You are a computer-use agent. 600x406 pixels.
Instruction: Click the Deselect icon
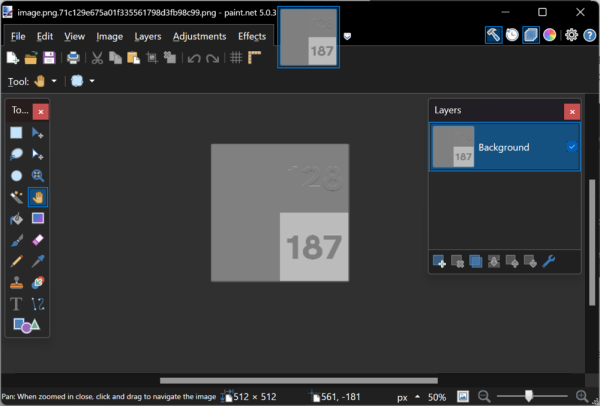point(170,58)
